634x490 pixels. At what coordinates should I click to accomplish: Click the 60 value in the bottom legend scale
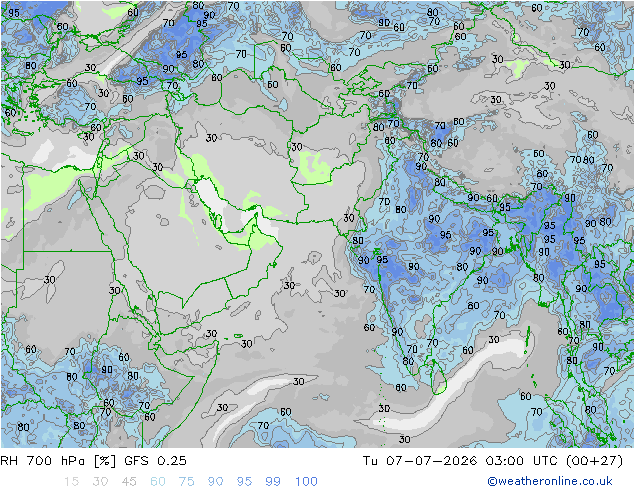click(x=158, y=482)
